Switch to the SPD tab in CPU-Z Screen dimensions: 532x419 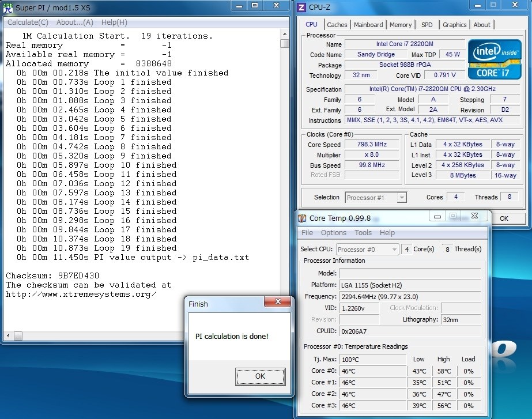pos(427,25)
